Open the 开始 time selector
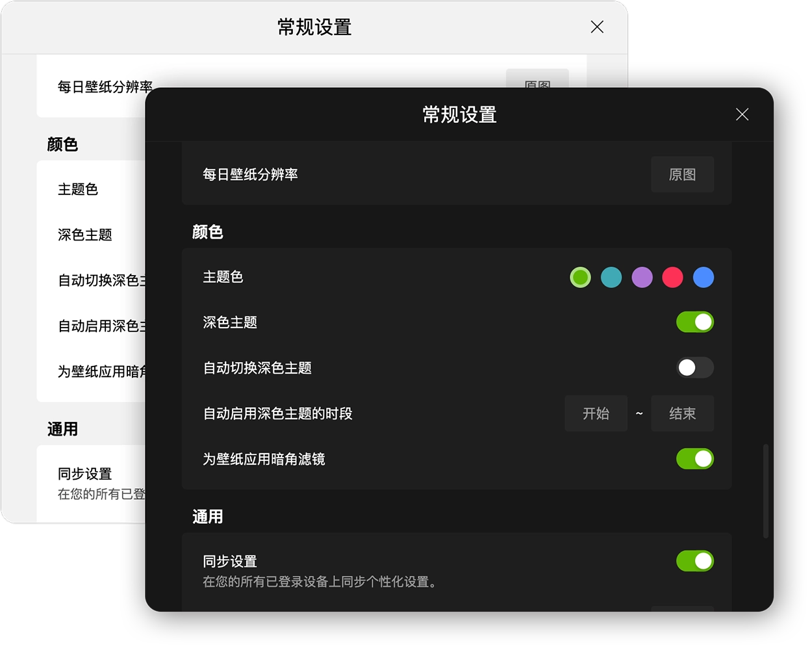The height and width of the screenshot is (650, 812). [x=596, y=413]
